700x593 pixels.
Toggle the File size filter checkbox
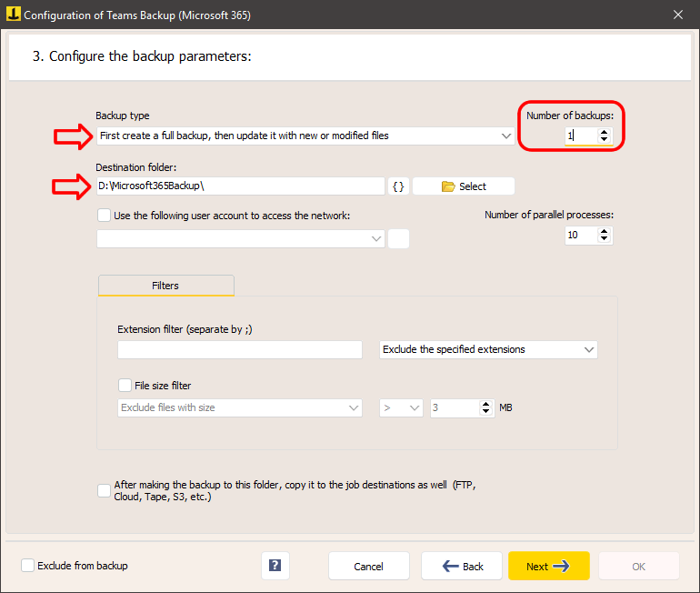click(125, 386)
